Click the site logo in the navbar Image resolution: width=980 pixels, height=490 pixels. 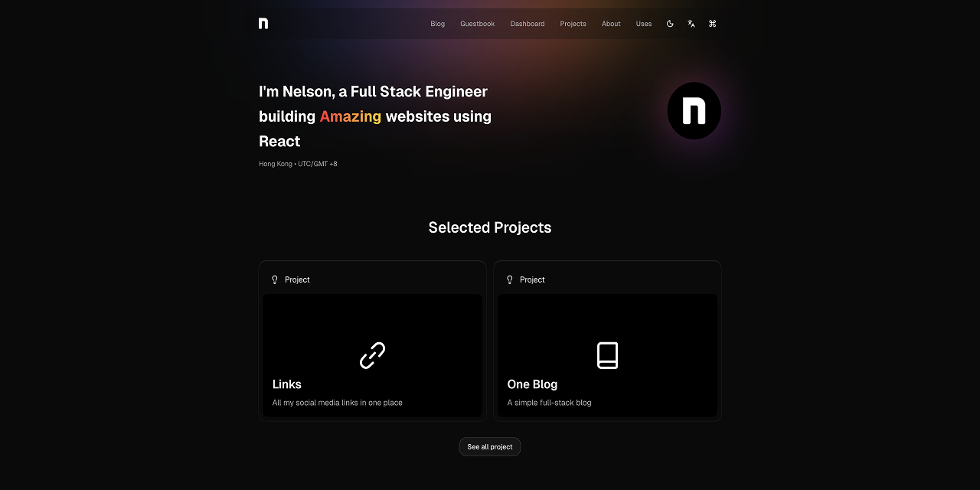(263, 24)
